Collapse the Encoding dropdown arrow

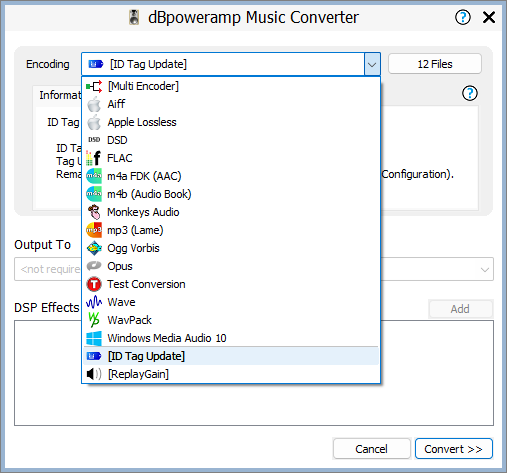[372, 64]
